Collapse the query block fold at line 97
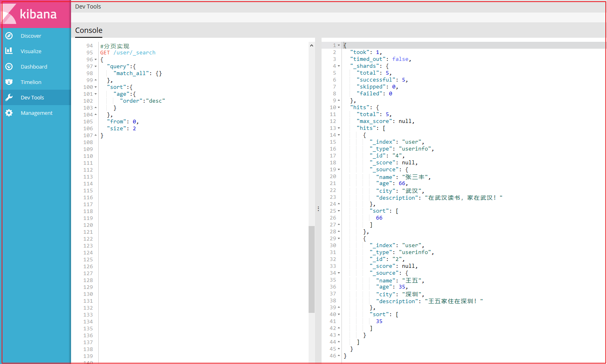 95,67
